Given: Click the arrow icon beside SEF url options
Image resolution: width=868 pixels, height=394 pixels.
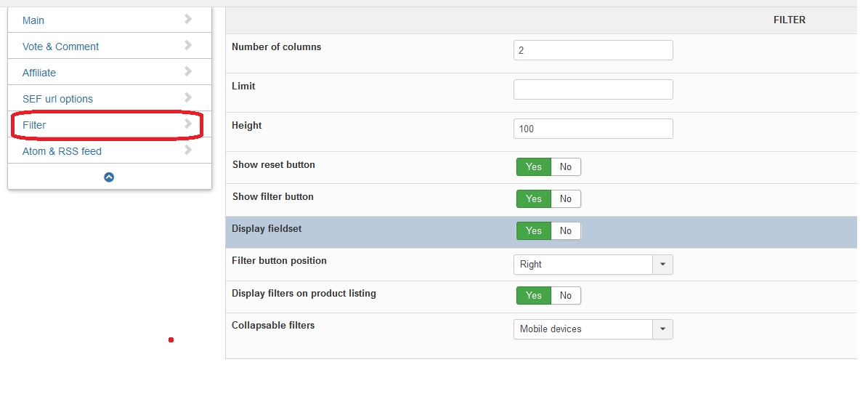Looking at the screenshot, I should 188,97.
